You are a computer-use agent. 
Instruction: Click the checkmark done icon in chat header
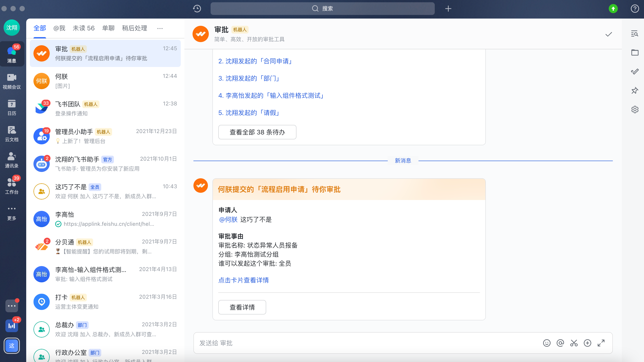pyautogui.click(x=609, y=34)
